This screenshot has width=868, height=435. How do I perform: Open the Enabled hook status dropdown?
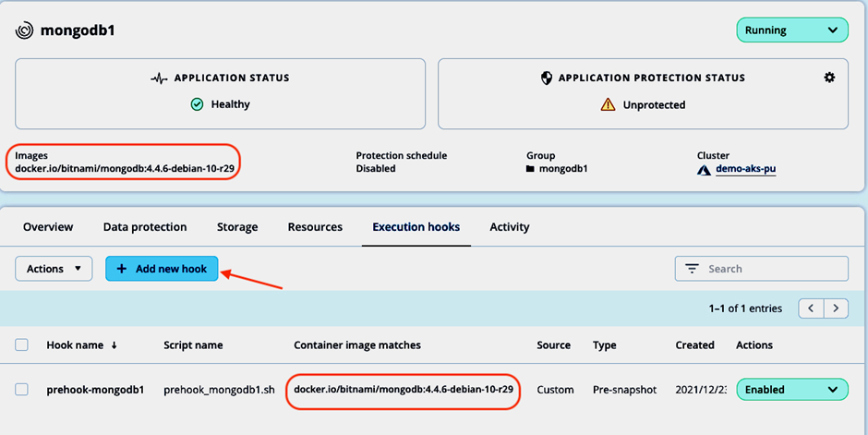pos(792,390)
